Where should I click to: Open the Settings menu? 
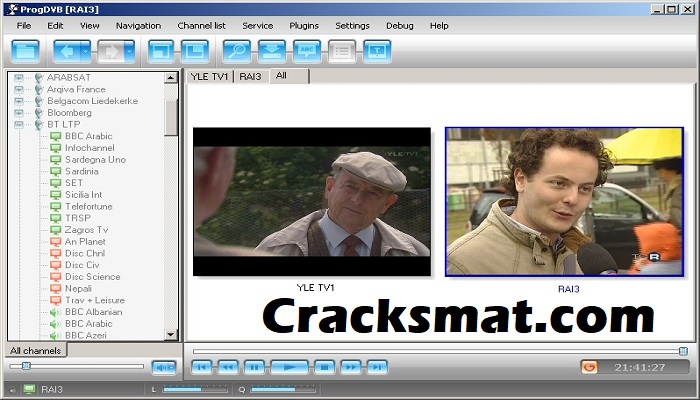coord(352,25)
